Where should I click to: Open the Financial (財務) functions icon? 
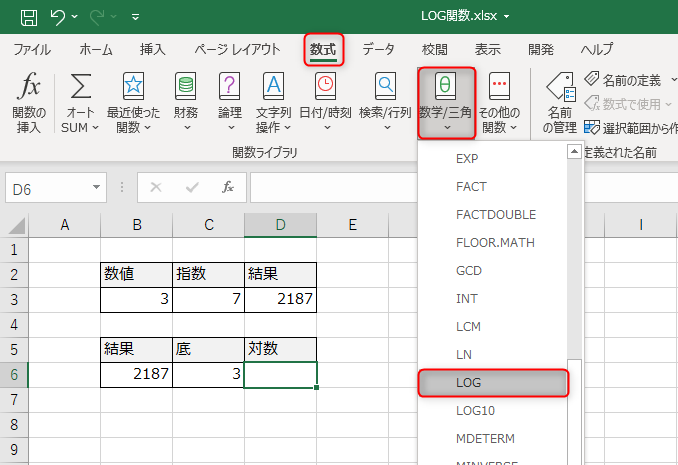(185, 87)
